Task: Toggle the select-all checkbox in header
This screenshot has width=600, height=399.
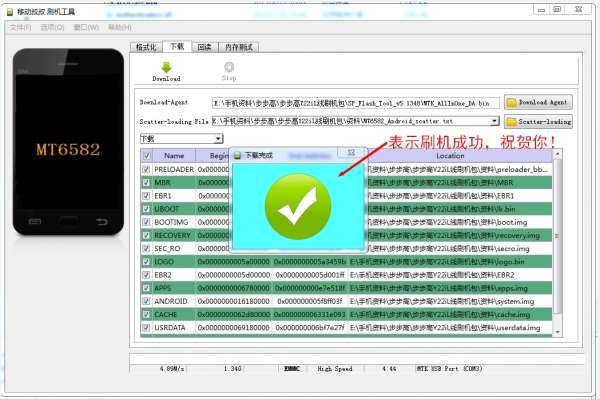Action: pyautogui.click(x=146, y=156)
